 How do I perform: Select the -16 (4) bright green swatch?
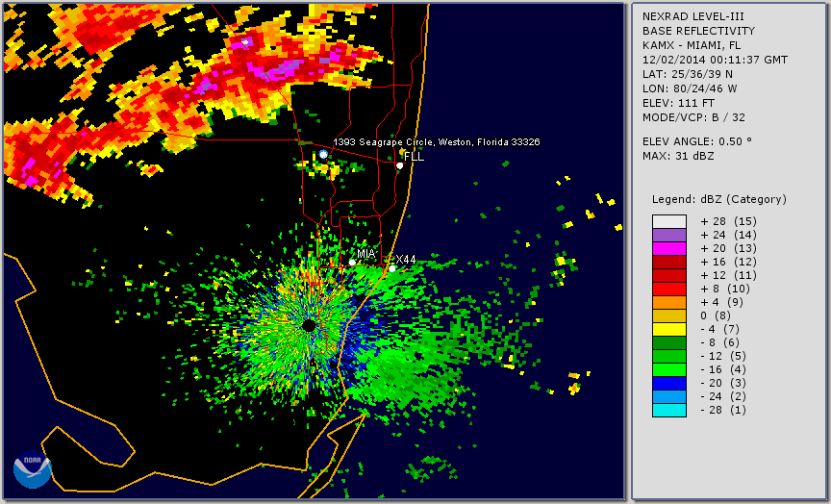[x=669, y=370]
